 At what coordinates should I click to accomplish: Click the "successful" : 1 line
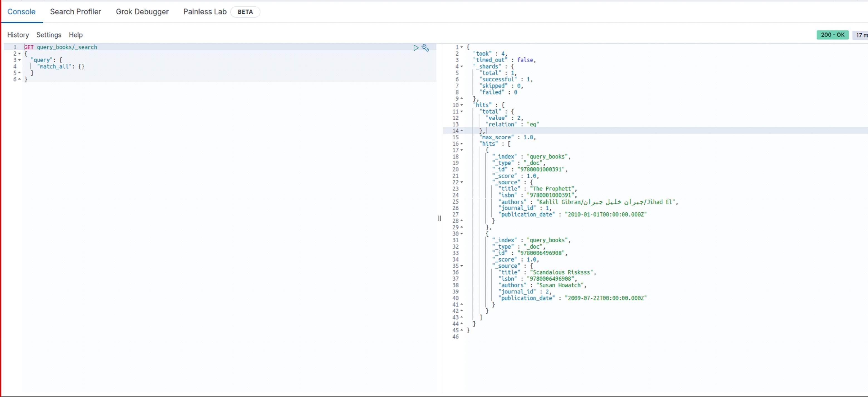tap(506, 79)
